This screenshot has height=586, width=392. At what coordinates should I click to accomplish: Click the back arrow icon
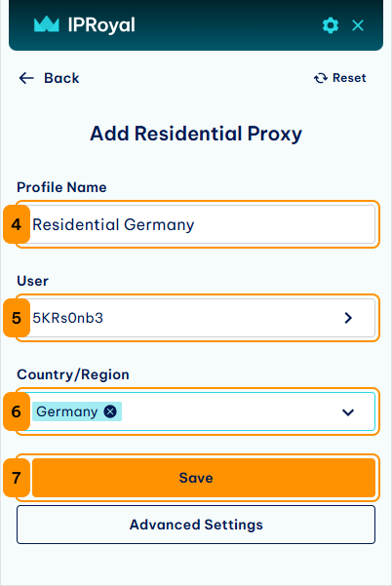26,78
